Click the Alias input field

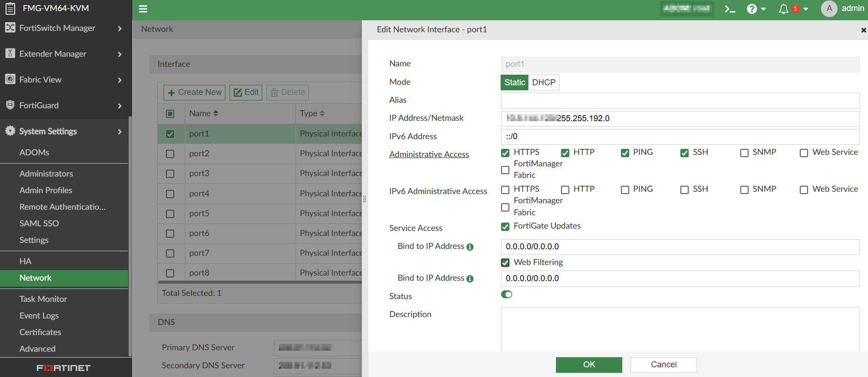coord(680,100)
